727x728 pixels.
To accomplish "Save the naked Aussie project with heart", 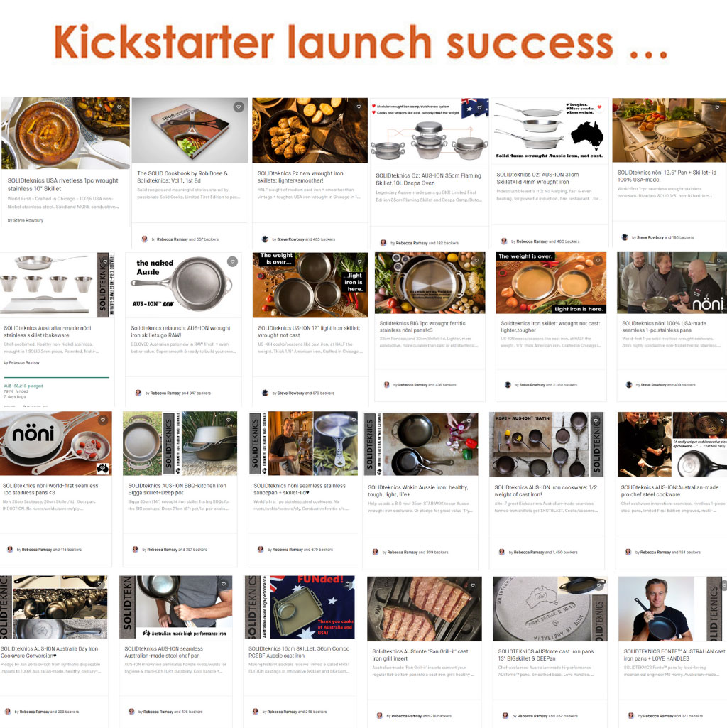I will click(233, 261).
